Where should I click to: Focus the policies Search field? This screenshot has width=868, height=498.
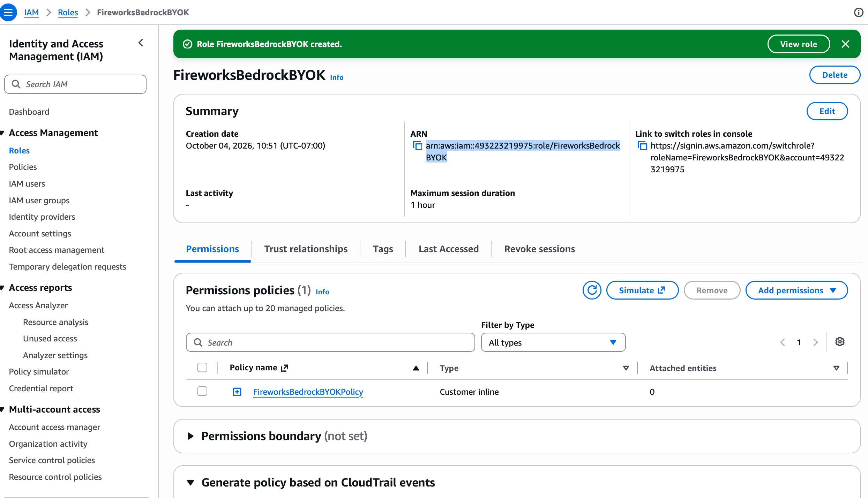pyautogui.click(x=330, y=342)
